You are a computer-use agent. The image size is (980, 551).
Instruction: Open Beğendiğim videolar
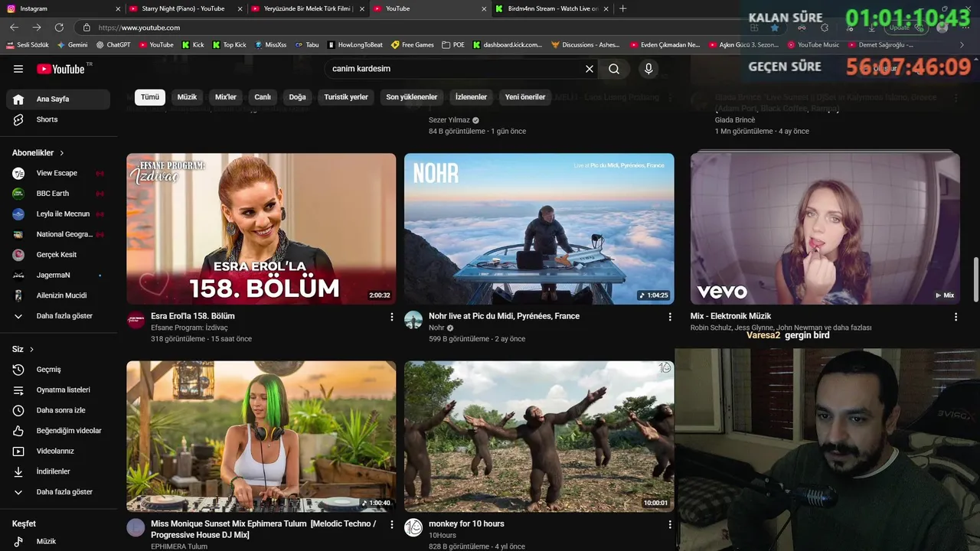coord(59,431)
